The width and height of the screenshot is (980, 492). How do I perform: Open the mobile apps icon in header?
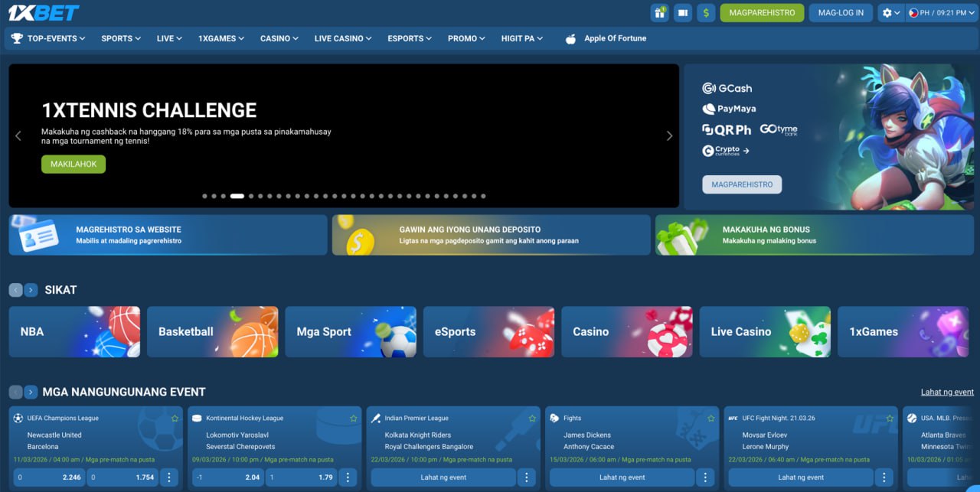[683, 12]
